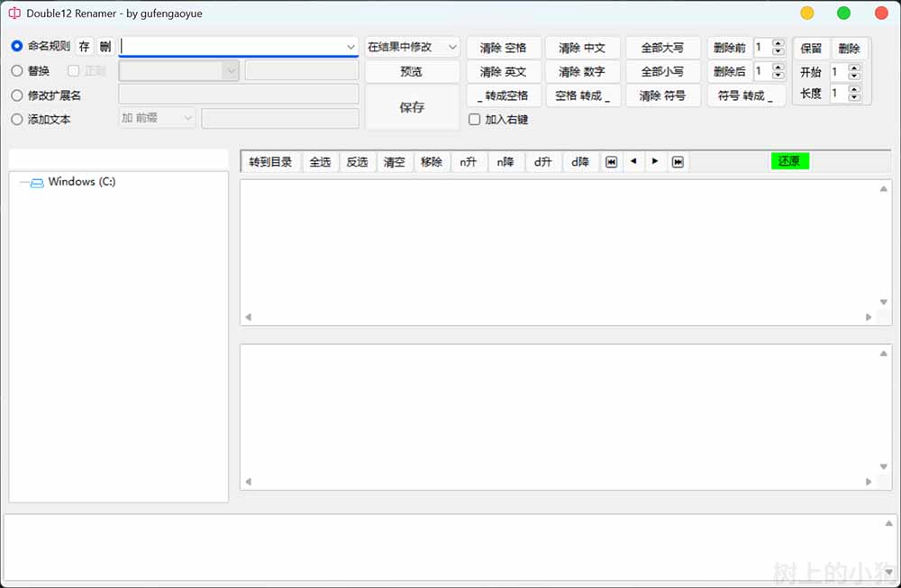
Task: Click the down arrow of upper list scrollbar
Action: [884, 303]
